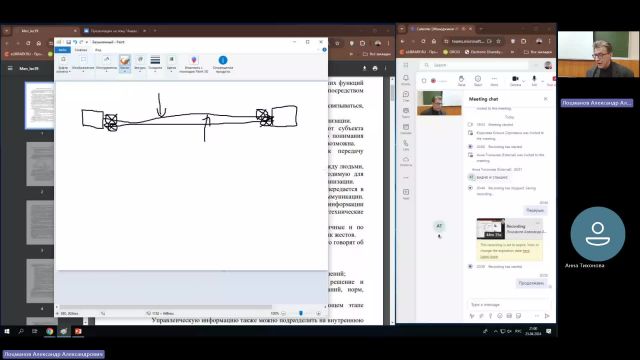This screenshot has width=640, height=360.
Task: Open the blue File tab in Paint
Action: pyautogui.click(x=62, y=50)
